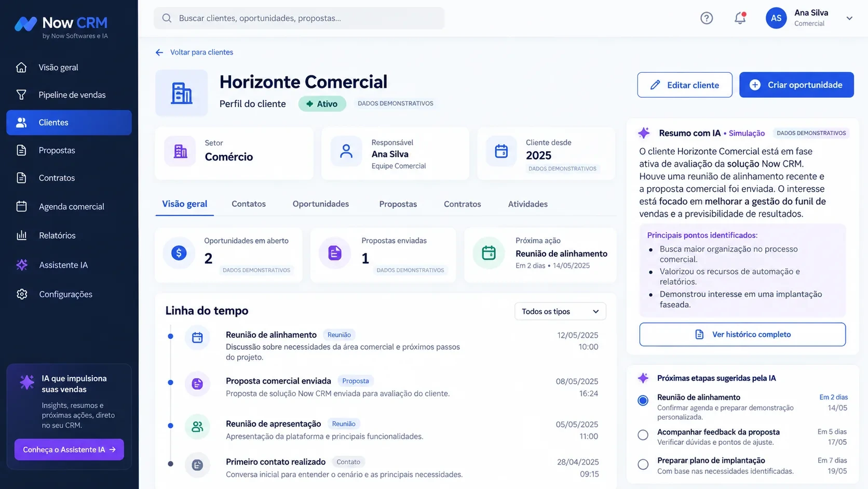Click the people icon of Reunião de apresentação
The width and height of the screenshot is (868, 489).
(x=197, y=427)
